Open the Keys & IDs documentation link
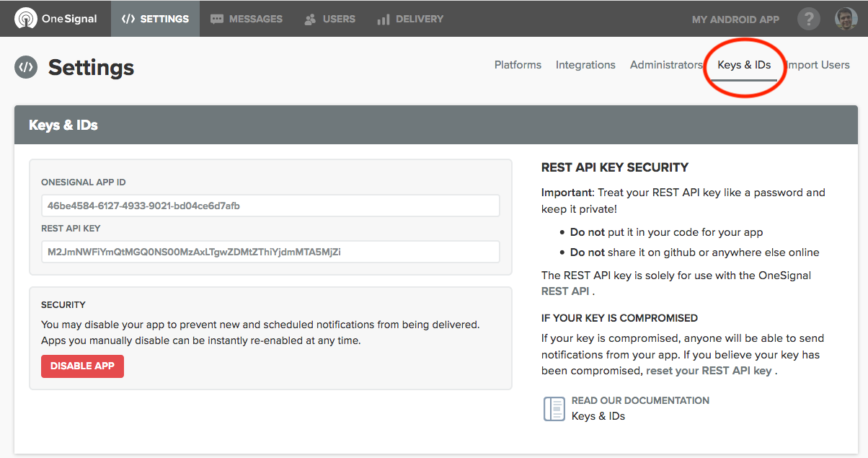 click(x=598, y=416)
